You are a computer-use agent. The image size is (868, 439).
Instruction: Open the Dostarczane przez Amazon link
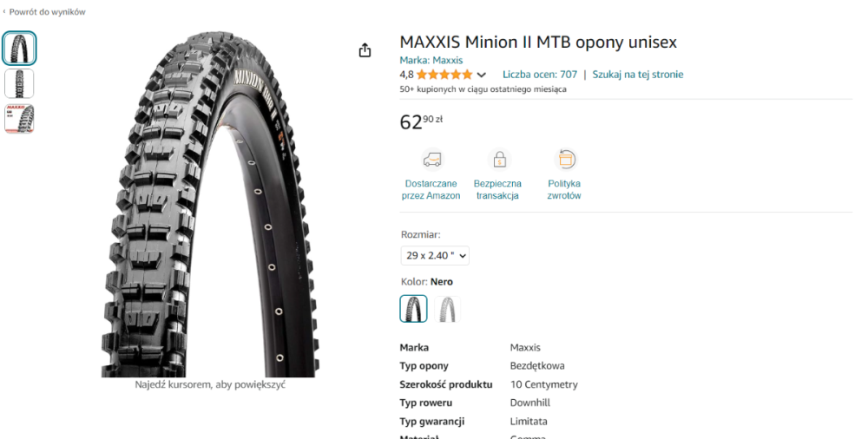point(431,190)
